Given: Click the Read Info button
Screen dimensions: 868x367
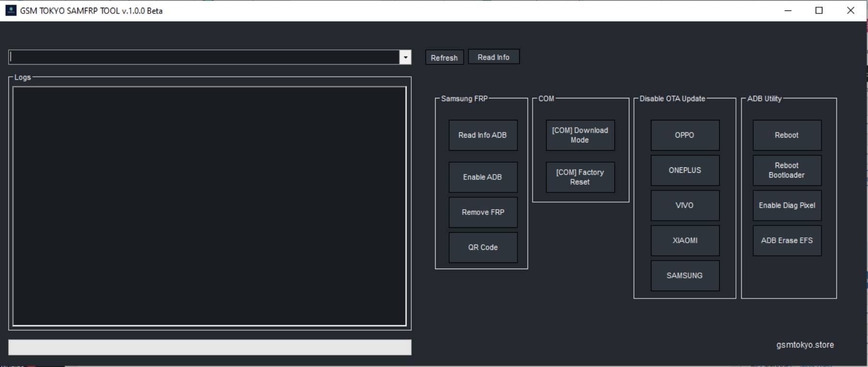Looking at the screenshot, I should pyautogui.click(x=493, y=57).
